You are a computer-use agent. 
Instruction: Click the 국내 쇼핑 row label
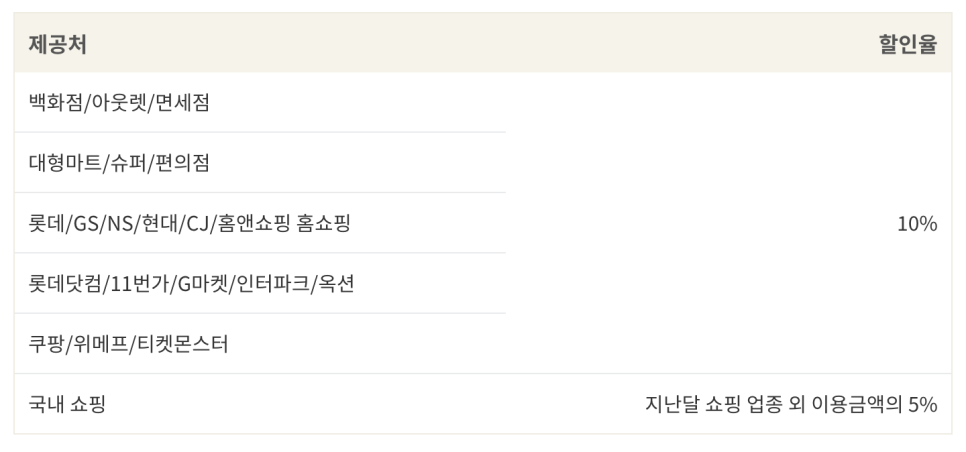(x=66, y=405)
